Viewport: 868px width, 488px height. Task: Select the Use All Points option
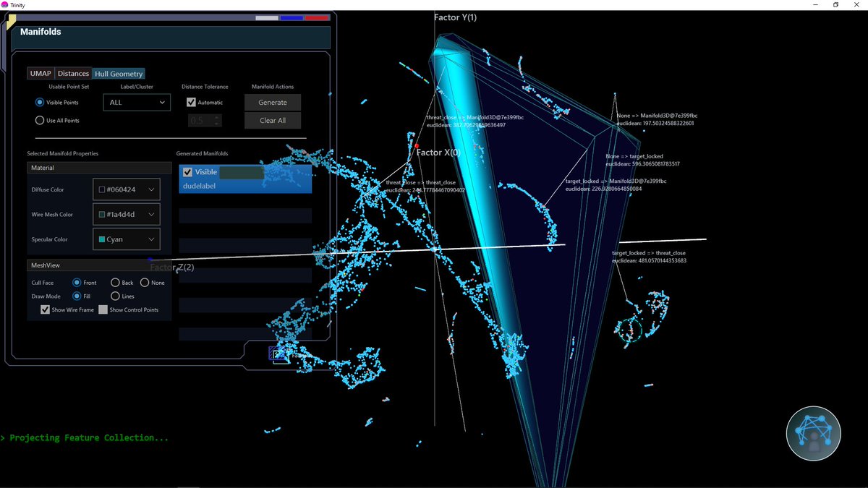[x=40, y=121]
